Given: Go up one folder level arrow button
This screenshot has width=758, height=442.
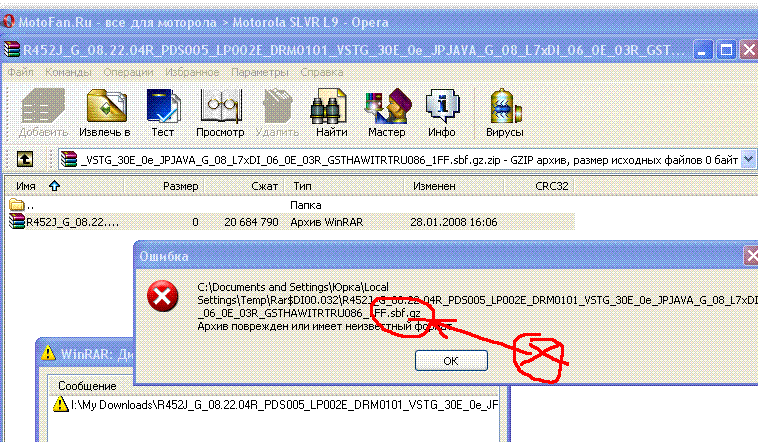Looking at the screenshot, I should (25, 159).
